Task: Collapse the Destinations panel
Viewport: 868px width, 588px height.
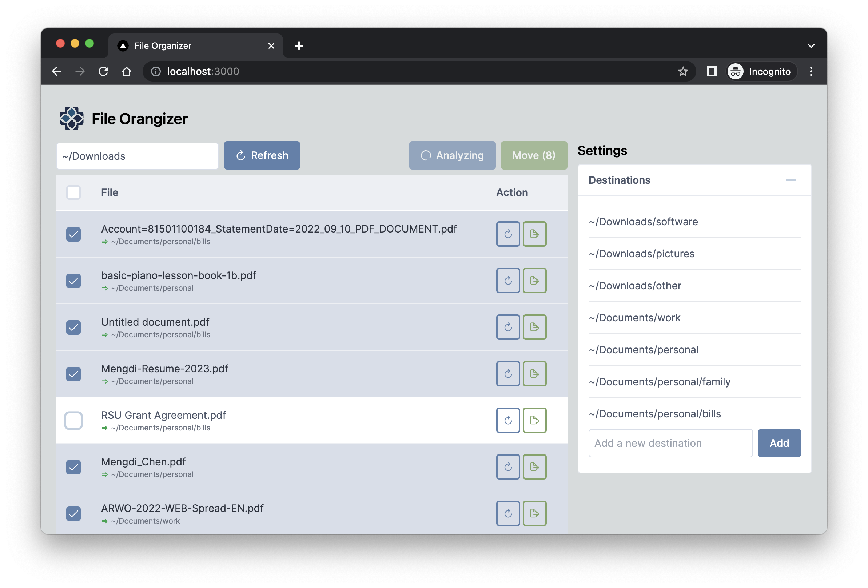Action: tap(790, 180)
